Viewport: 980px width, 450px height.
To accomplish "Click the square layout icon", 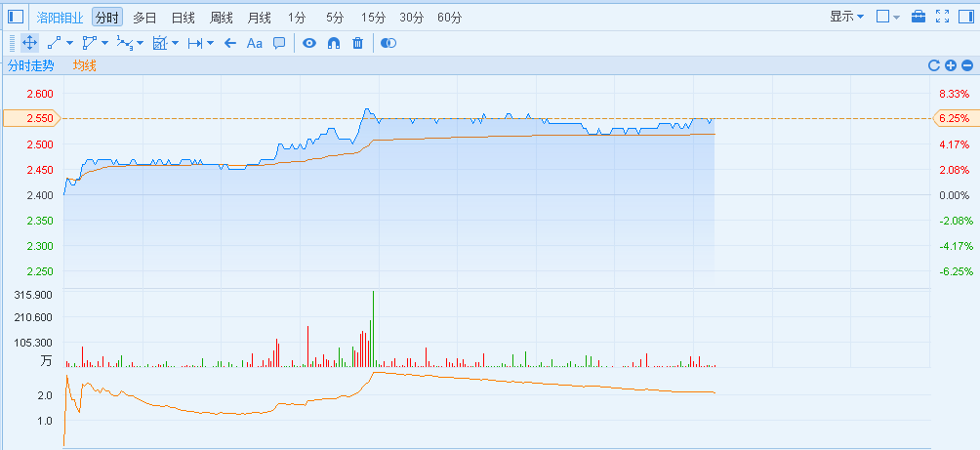I will [882, 17].
